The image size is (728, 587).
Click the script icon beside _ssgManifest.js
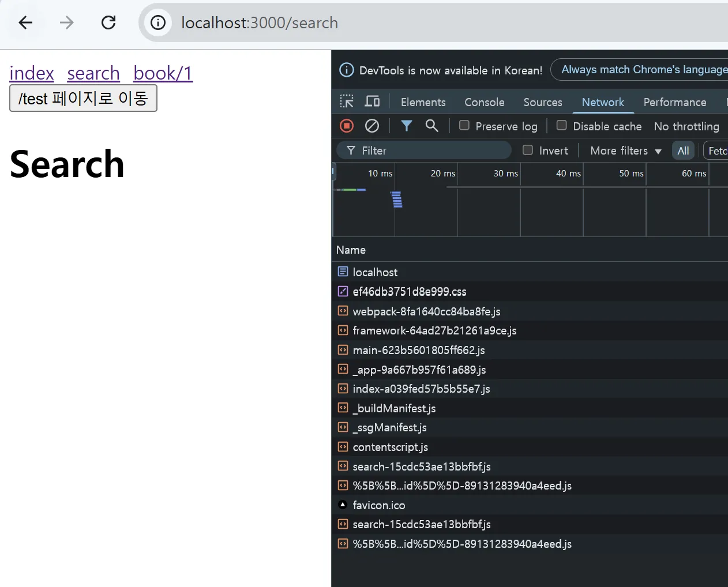coord(343,427)
